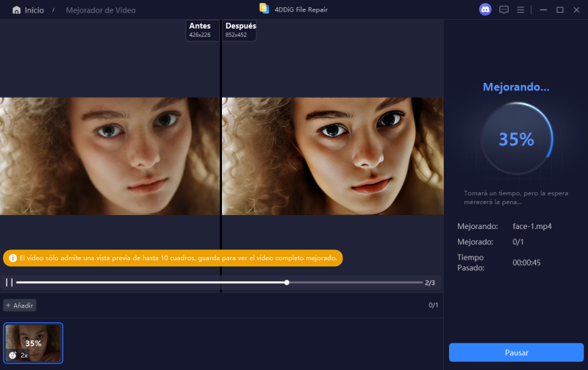Click the 35% circular progress indicator
The height and width of the screenshot is (370, 588).
tap(516, 139)
